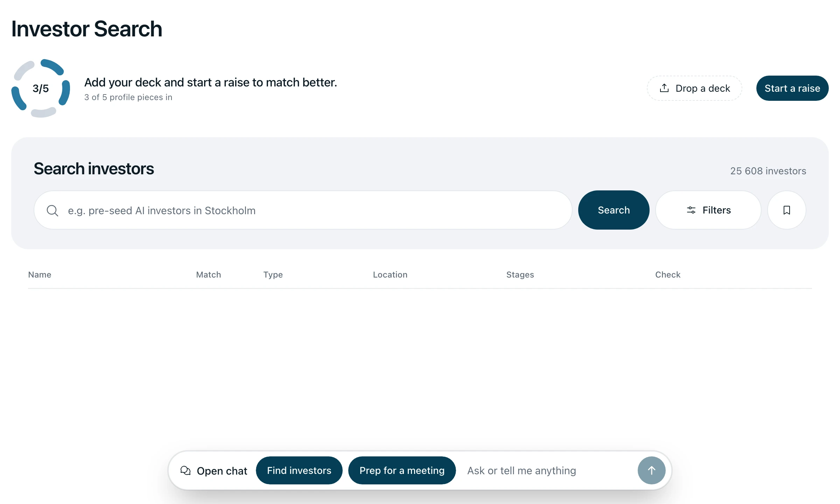Click the dark Search button
The height and width of the screenshot is (504, 840).
[614, 210]
